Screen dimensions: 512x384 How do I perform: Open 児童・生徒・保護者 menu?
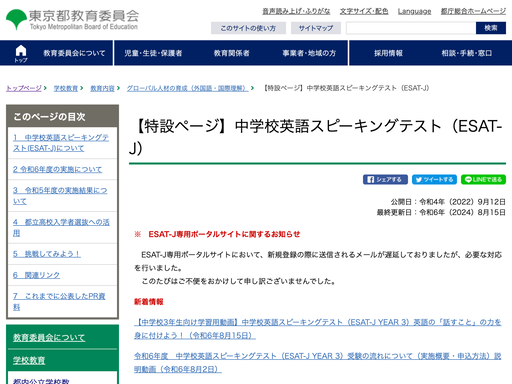[x=153, y=53]
